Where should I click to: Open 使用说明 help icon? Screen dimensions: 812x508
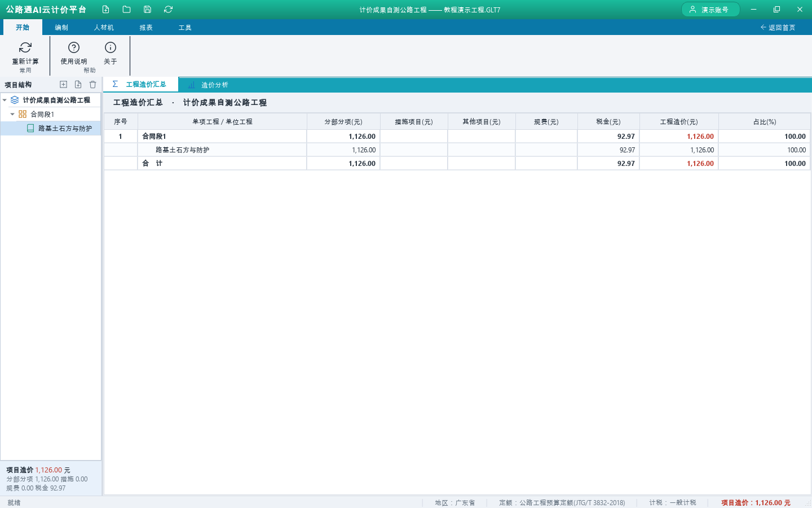tap(74, 47)
